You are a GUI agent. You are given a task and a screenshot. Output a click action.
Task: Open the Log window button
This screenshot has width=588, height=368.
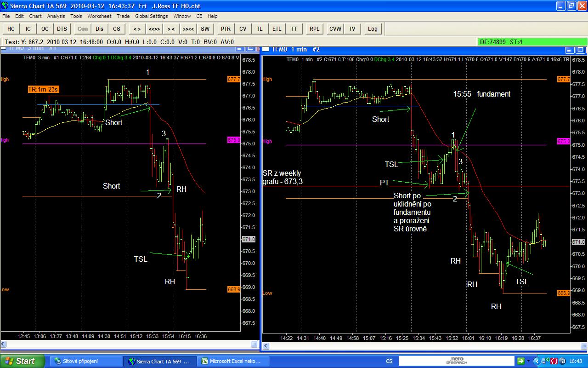tap(373, 29)
